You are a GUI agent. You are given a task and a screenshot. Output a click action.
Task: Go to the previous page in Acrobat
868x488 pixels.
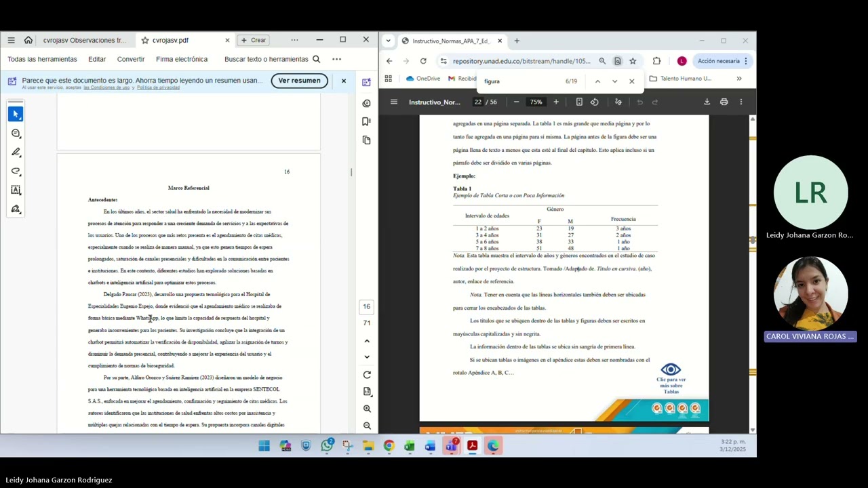click(x=367, y=341)
